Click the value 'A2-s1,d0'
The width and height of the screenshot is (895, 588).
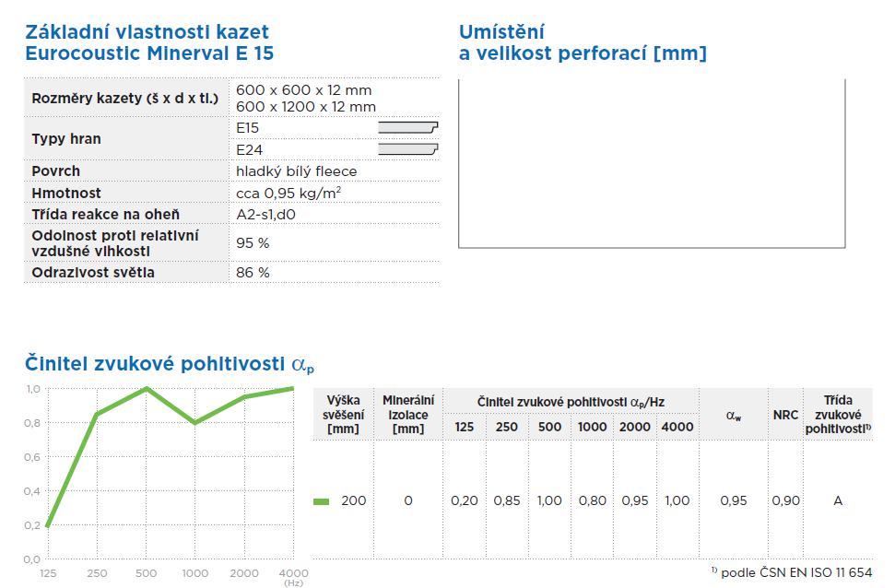[x=265, y=215]
